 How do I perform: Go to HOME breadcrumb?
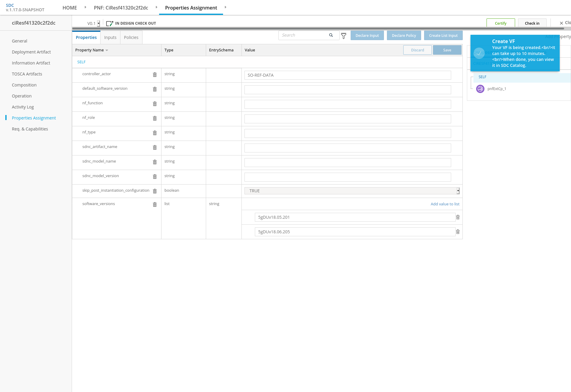70,8
